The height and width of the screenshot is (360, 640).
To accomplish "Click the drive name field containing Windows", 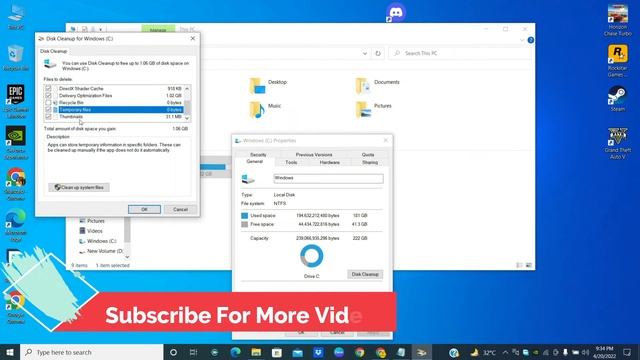I will pos(328,178).
